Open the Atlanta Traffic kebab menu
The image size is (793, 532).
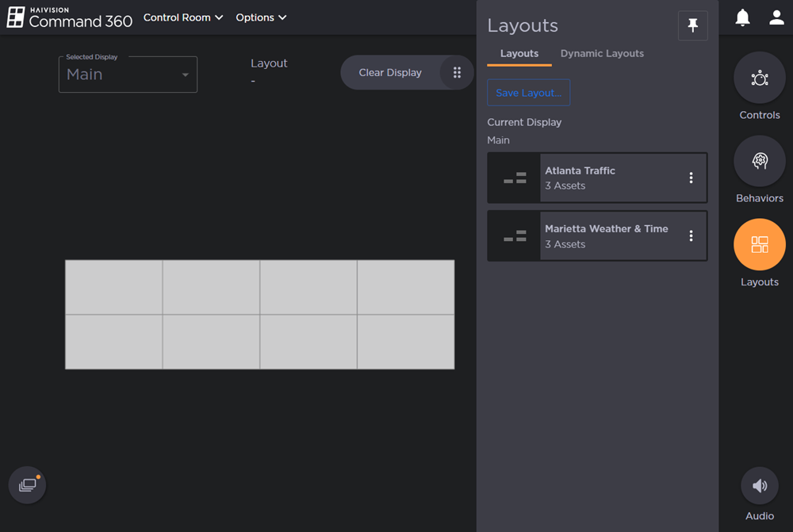coord(690,177)
